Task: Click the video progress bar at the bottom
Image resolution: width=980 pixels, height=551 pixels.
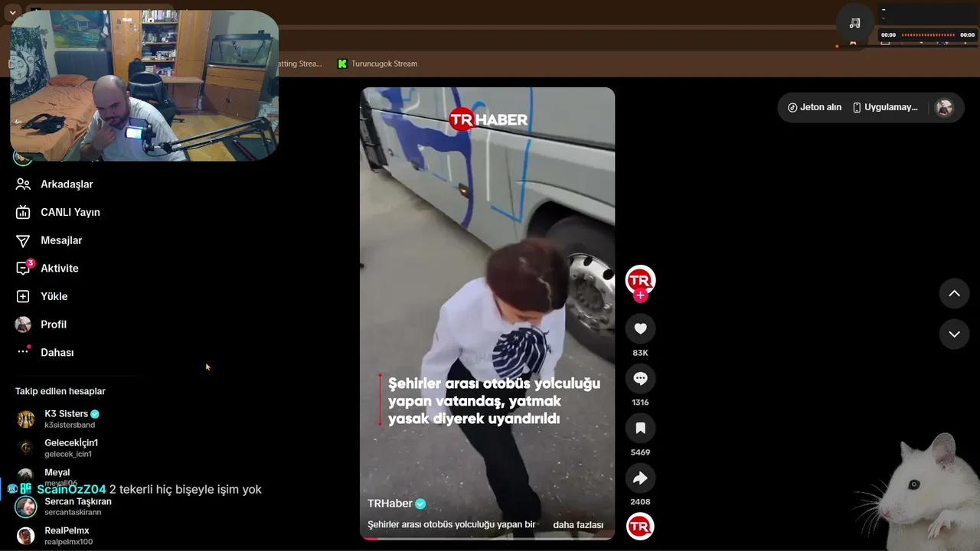Action: 488,538
